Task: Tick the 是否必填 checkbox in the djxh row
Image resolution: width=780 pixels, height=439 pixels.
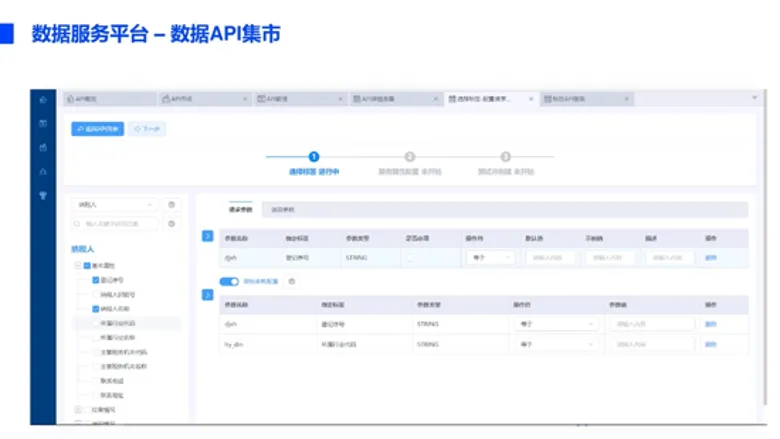Action: point(410,258)
